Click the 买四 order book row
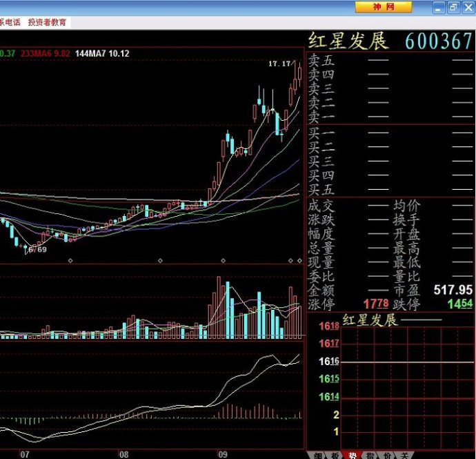This screenshot has height=459, width=476. click(390, 175)
